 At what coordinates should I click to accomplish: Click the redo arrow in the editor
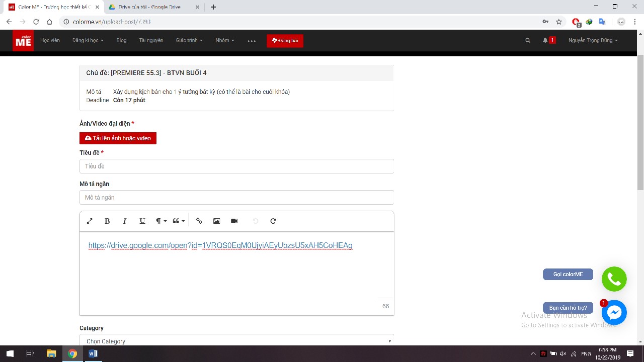(273, 221)
